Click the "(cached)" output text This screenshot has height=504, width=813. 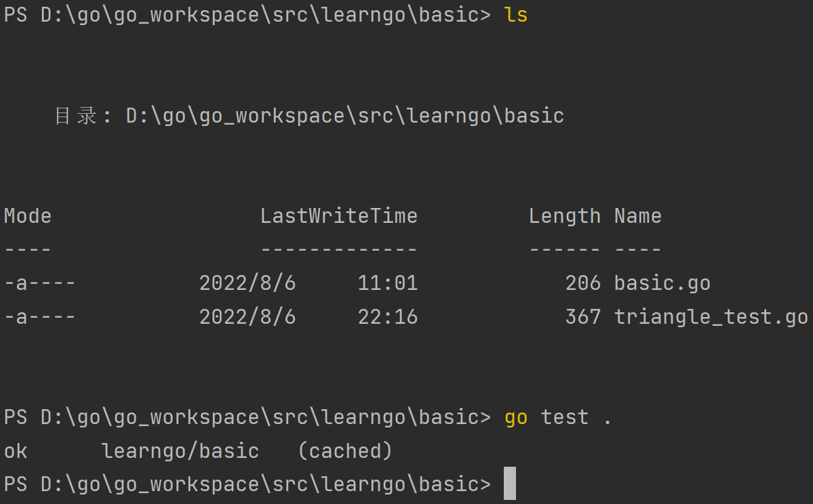coord(345,451)
